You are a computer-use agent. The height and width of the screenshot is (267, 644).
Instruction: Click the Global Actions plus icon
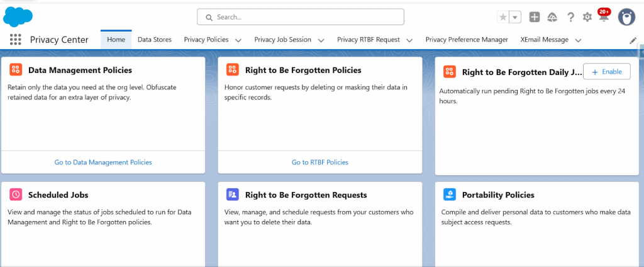pos(534,18)
